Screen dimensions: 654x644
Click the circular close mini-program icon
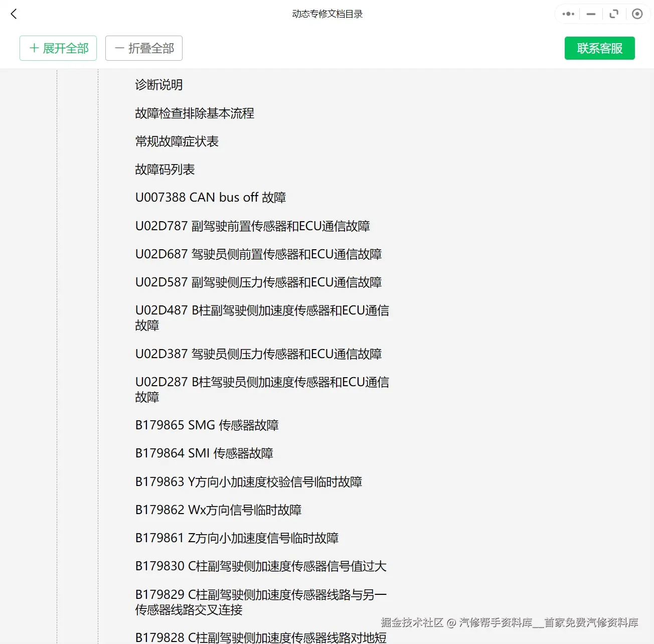[x=637, y=14]
